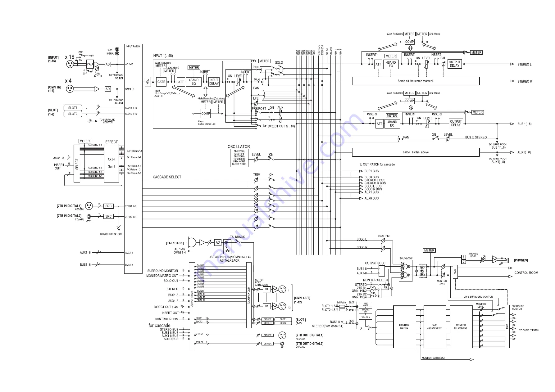Click the OMNI OUT 12 XLR connector
Viewport: 555px width, 392px height.
coord(282,306)
